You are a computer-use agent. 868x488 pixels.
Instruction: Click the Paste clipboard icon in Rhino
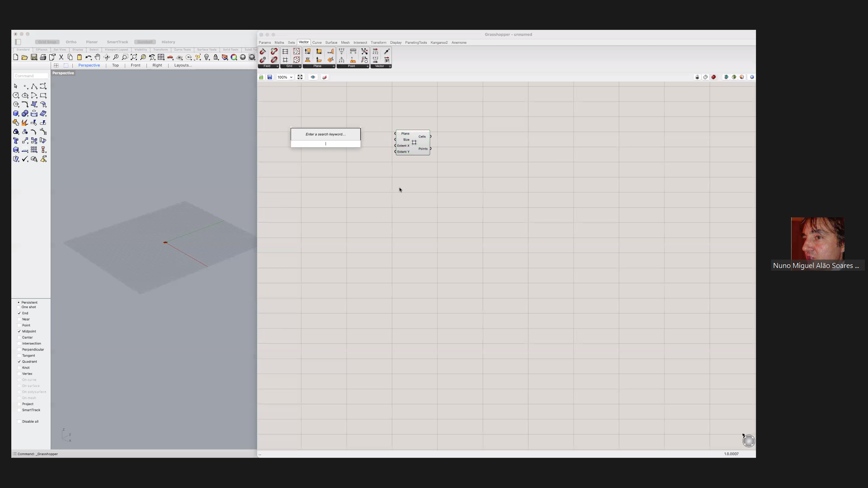coord(79,57)
